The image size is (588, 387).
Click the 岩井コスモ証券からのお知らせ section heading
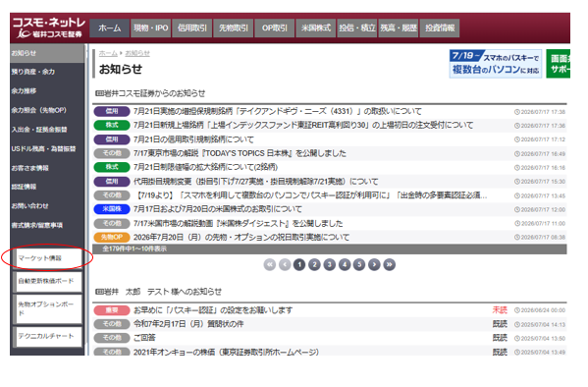(x=150, y=93)
